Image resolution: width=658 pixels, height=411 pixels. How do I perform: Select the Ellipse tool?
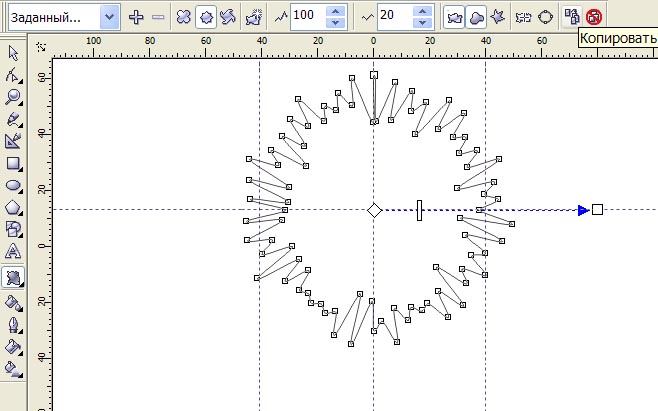coord(13,185)
